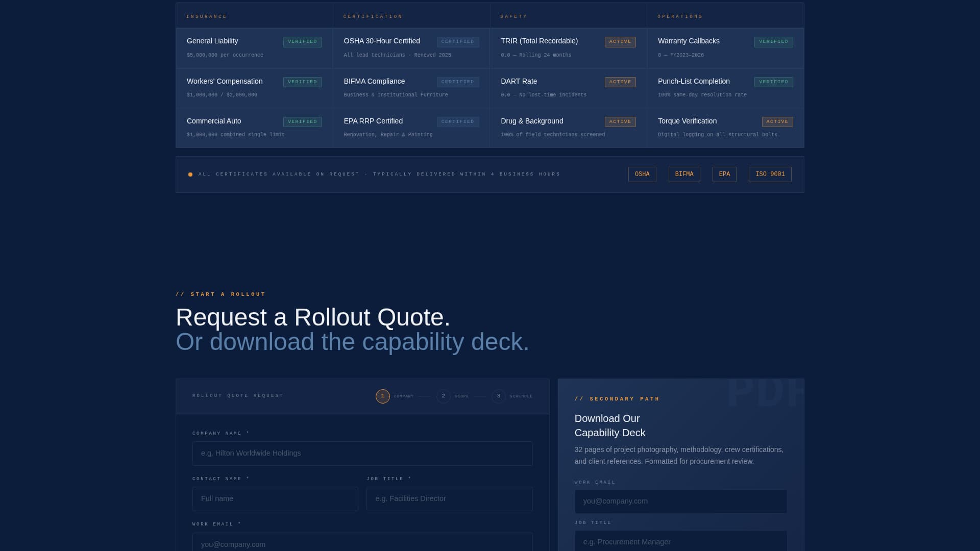Select step 1 Company indicator
The height and width of the screenshot is (551, 980).
[383, 396]
